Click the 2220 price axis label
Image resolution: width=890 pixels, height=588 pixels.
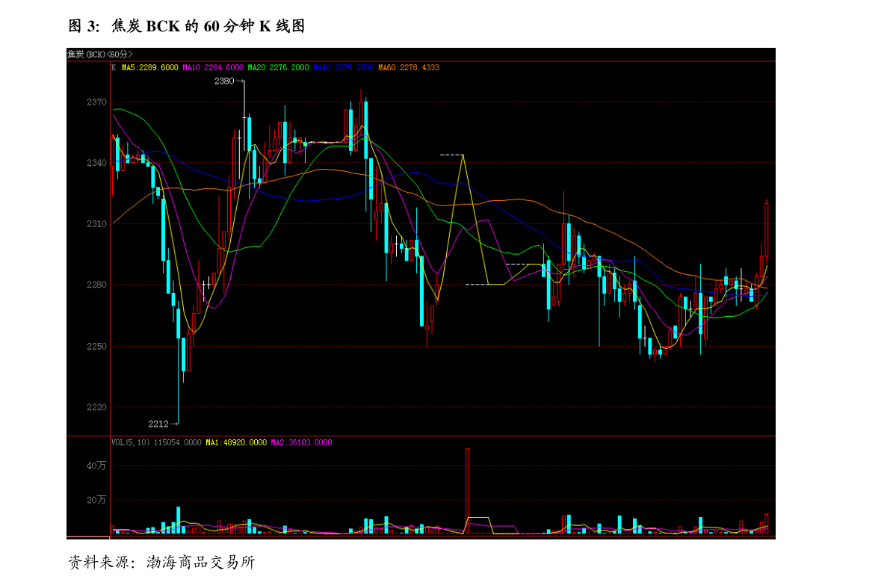click(96, 407)
